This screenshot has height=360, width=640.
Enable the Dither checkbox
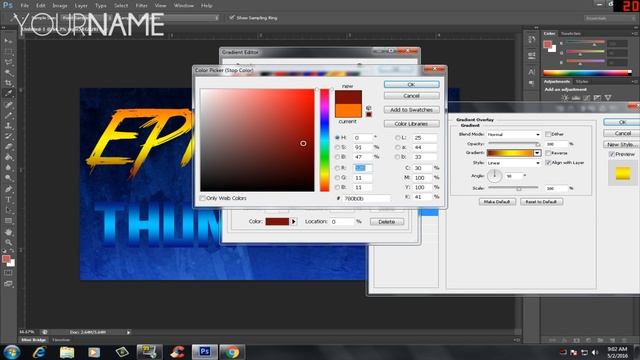coord(548,134)
